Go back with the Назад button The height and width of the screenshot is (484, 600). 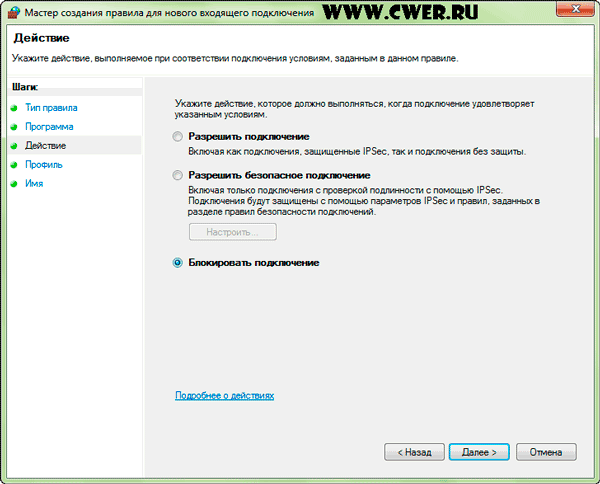click(x=414, y=452)
